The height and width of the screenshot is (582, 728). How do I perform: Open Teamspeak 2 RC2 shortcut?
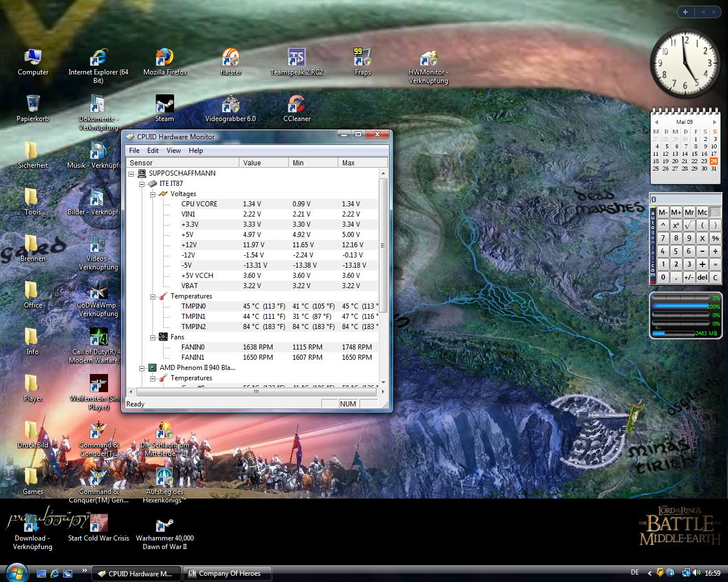296,63
